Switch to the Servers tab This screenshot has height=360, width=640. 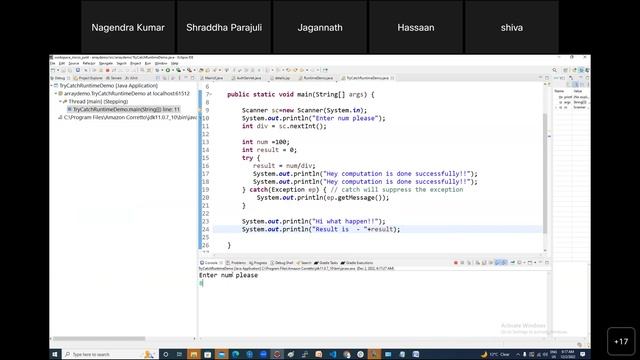point(114,78)
